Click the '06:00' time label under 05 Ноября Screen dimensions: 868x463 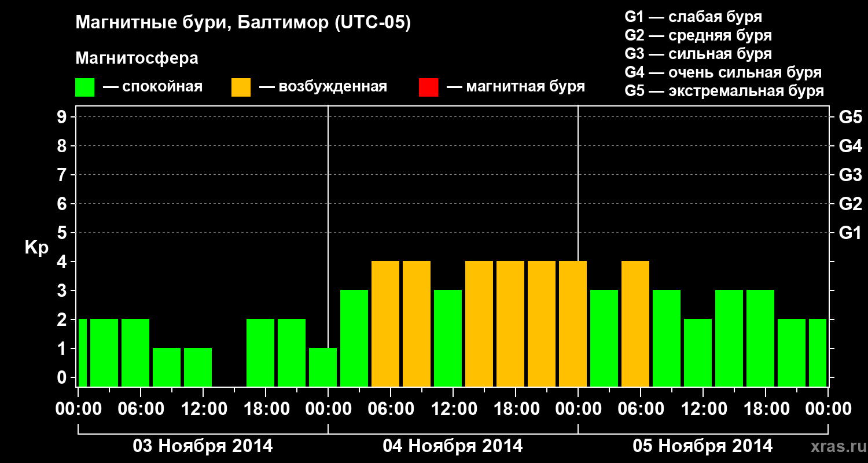641,409
